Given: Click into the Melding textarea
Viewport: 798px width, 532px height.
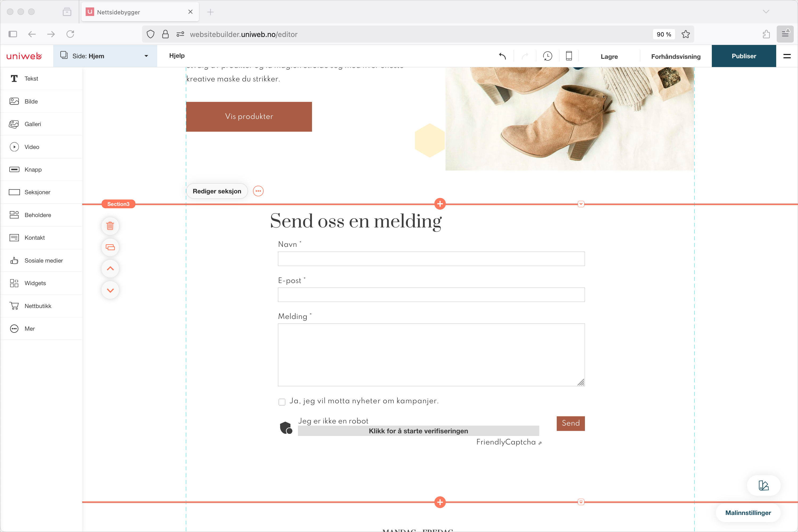Looking at the screenshot, I should pyautogui.click(x=431, y=355).
